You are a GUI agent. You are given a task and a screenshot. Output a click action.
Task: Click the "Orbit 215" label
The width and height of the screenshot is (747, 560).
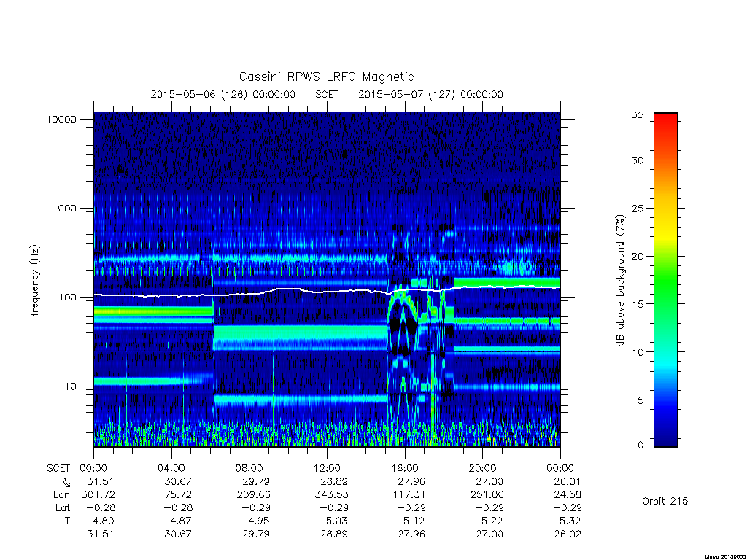tap(665, 502)
